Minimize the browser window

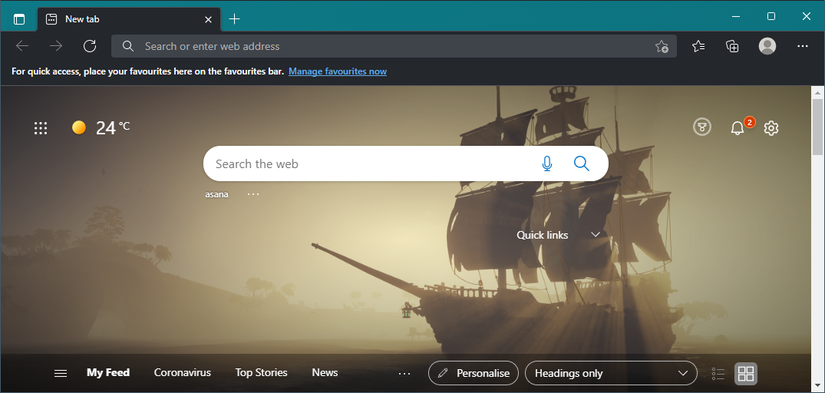click(736, 16)
